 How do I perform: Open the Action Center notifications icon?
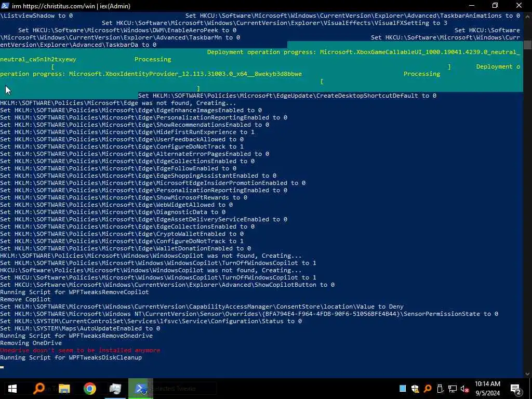click(x=515, y=389)
